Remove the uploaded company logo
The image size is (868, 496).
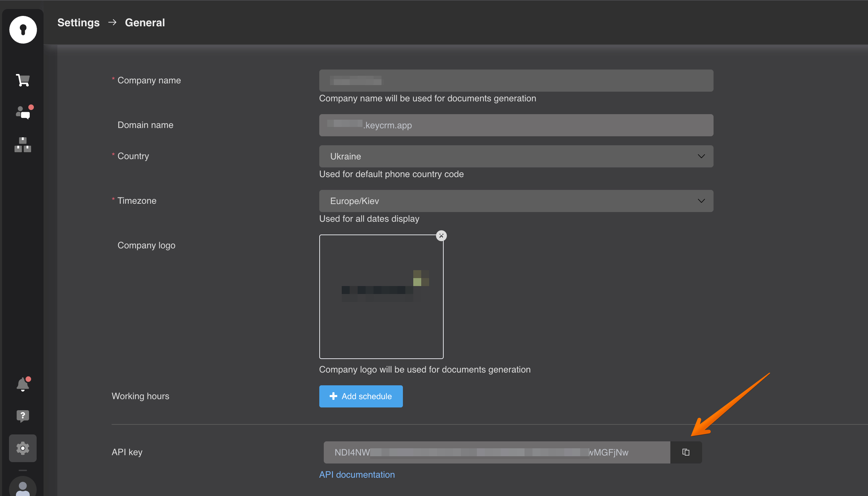coord(441,236)
